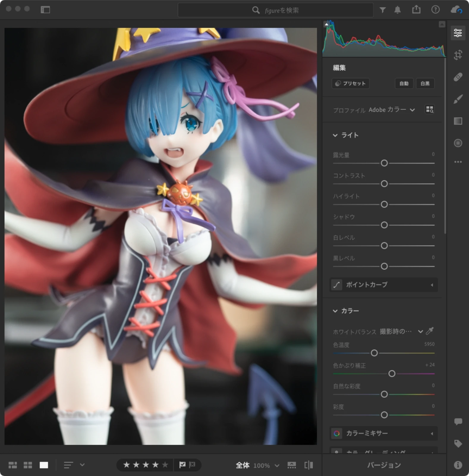
Task: Click the share export icon
Action: click(416, 10)
